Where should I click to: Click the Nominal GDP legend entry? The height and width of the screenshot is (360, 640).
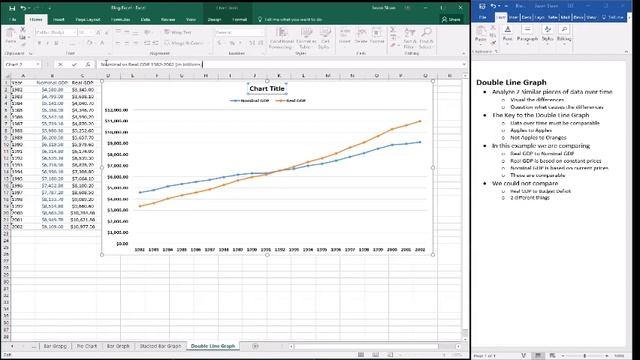click(250, 100)
